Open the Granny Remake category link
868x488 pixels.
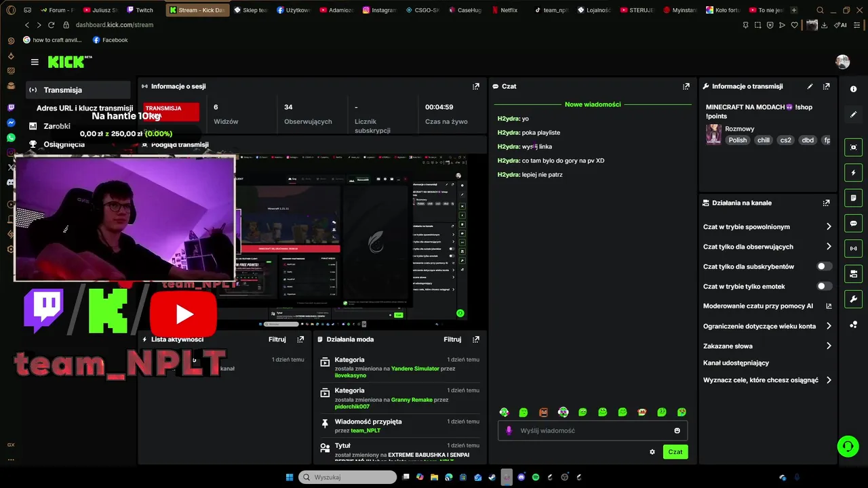(412, 400)
